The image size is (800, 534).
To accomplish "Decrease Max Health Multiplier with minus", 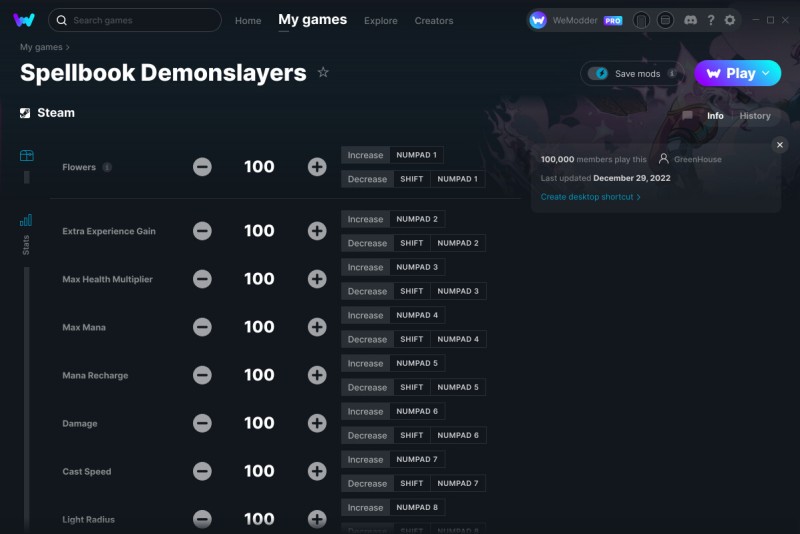I will 202,279.
